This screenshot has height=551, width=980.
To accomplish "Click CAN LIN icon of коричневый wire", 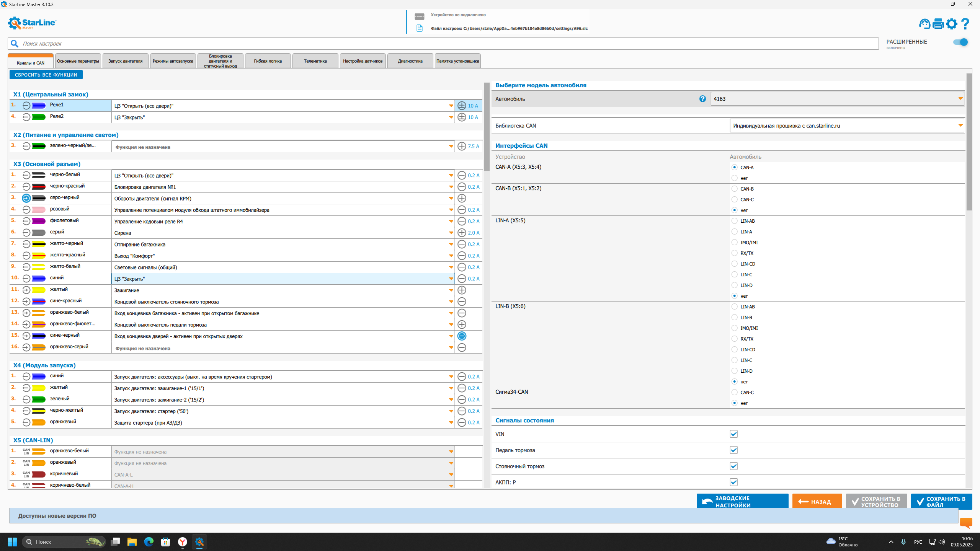I will (26, 474).
